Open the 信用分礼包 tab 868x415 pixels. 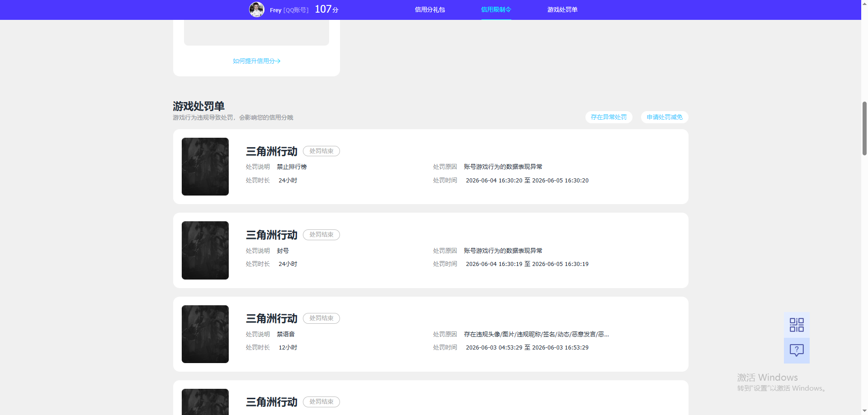(x=430, y=9)
